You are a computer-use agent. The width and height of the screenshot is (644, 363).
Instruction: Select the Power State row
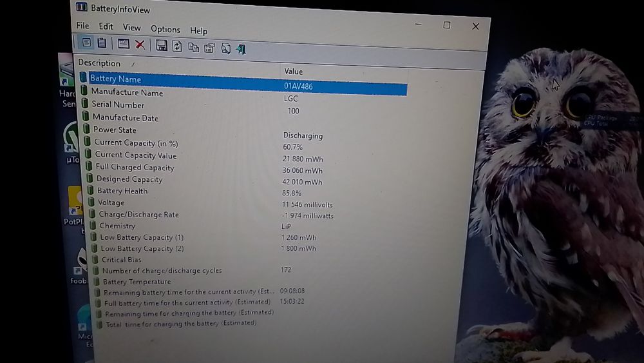(x=245, y=132)
